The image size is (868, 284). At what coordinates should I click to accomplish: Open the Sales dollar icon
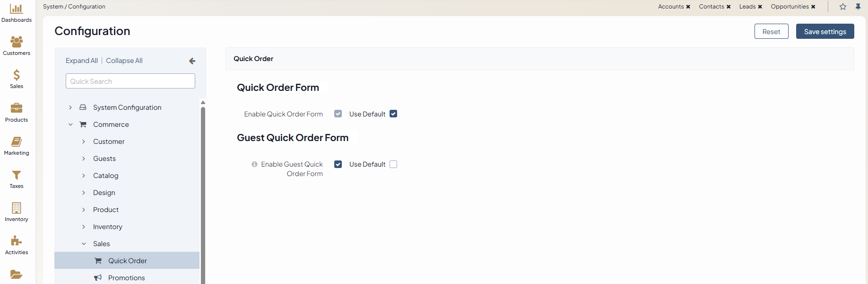(17, 75)
